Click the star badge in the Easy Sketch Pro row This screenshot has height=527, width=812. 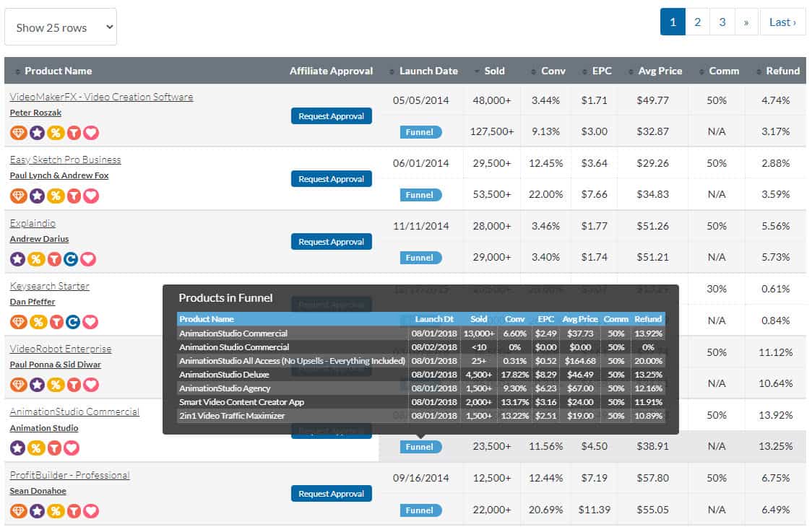37,196
